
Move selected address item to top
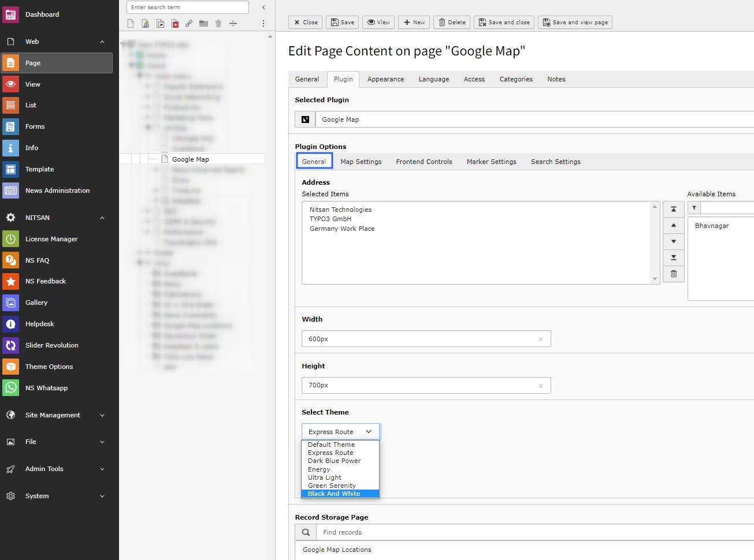coord(674,209)
